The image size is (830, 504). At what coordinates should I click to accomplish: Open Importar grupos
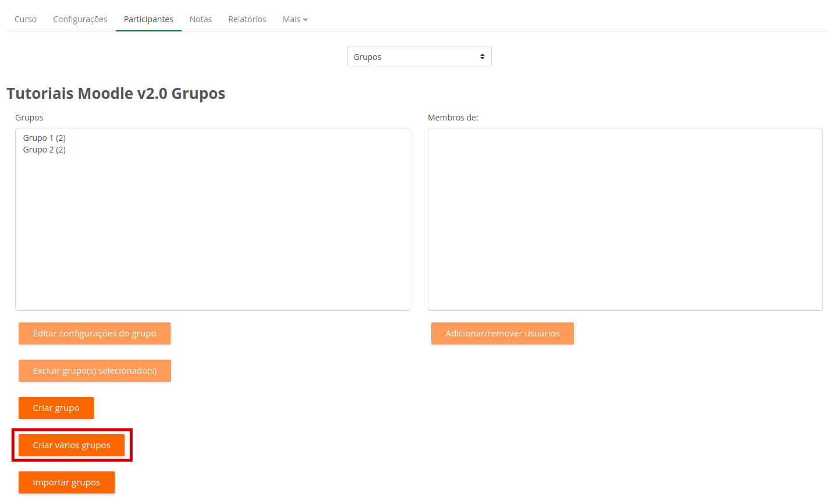[x=66, y=482]
